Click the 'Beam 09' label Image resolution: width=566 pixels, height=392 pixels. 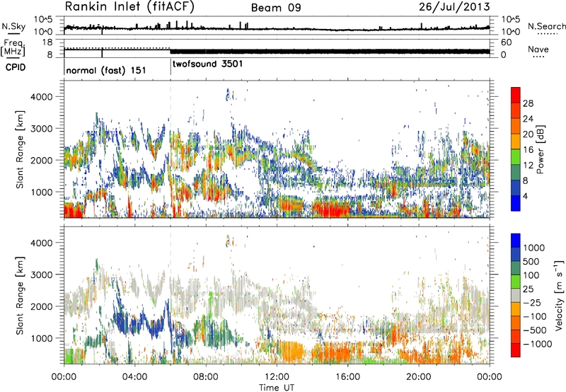pos(276,8)
